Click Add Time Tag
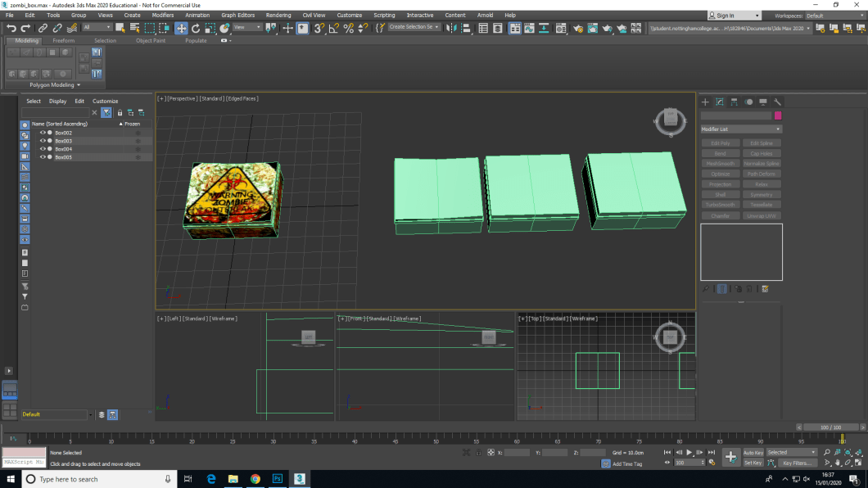 (627, 463)
